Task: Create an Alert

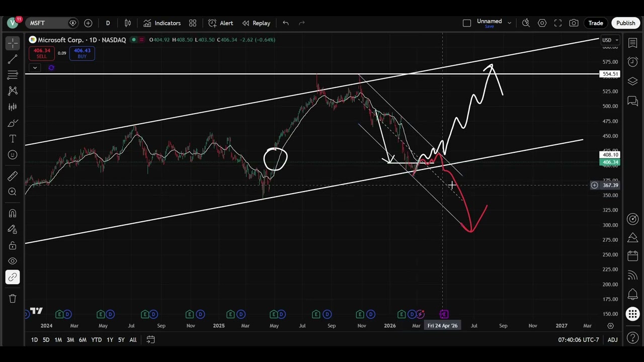Action: [221, 23]
